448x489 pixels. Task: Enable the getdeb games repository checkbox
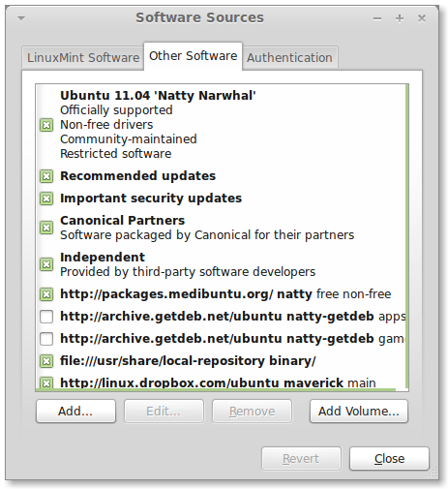46,339
